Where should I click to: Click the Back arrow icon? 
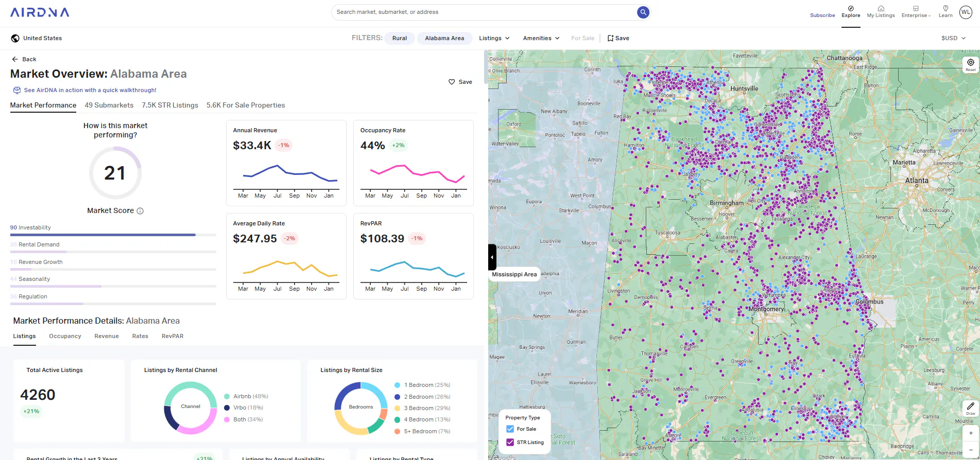(x=15, y=59)
